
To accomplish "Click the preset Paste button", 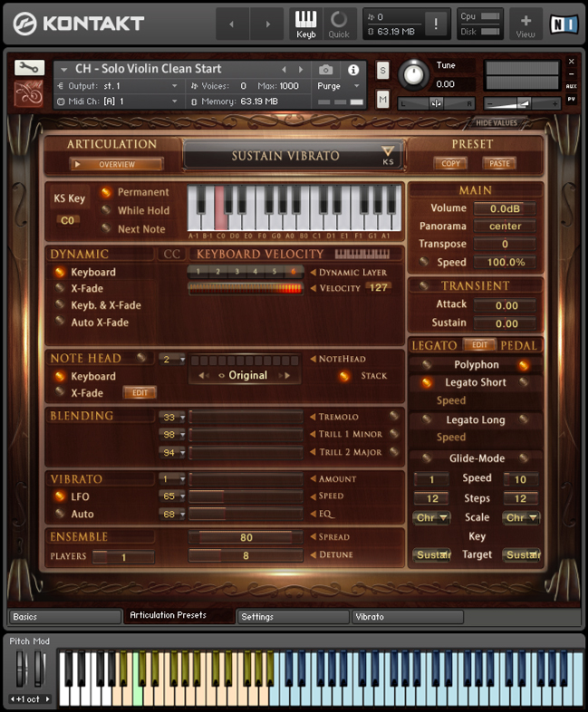I will [499, 163].
